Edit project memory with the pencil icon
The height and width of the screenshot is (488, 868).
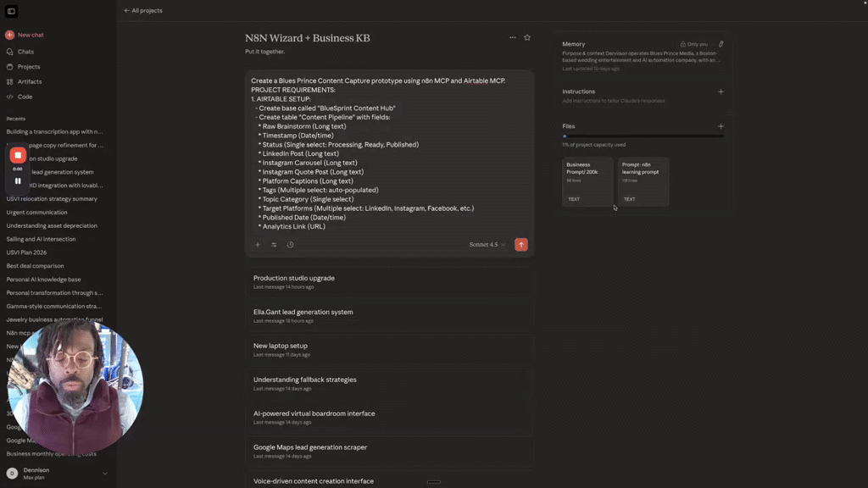(721, 44)
